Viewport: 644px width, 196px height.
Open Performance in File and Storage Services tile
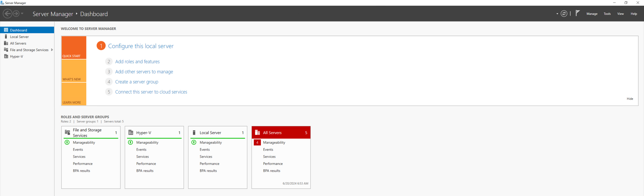[83, 164]
